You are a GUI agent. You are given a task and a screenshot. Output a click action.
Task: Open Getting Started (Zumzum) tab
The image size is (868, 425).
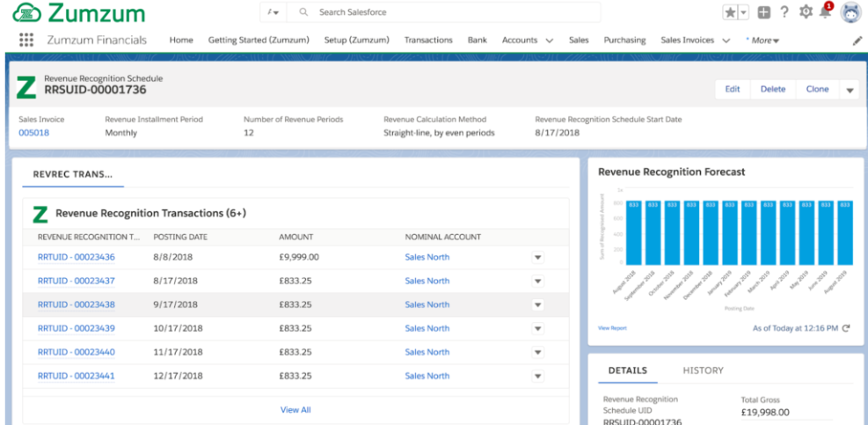pos(259,40)
